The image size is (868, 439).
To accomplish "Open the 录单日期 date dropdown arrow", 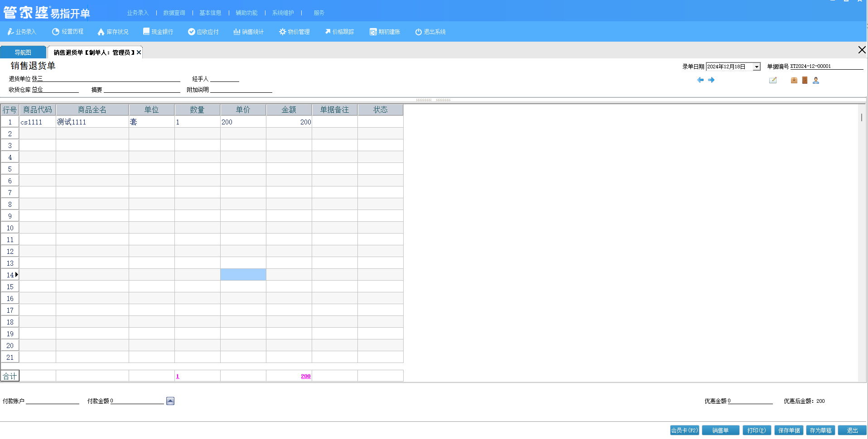I will 757,67.
